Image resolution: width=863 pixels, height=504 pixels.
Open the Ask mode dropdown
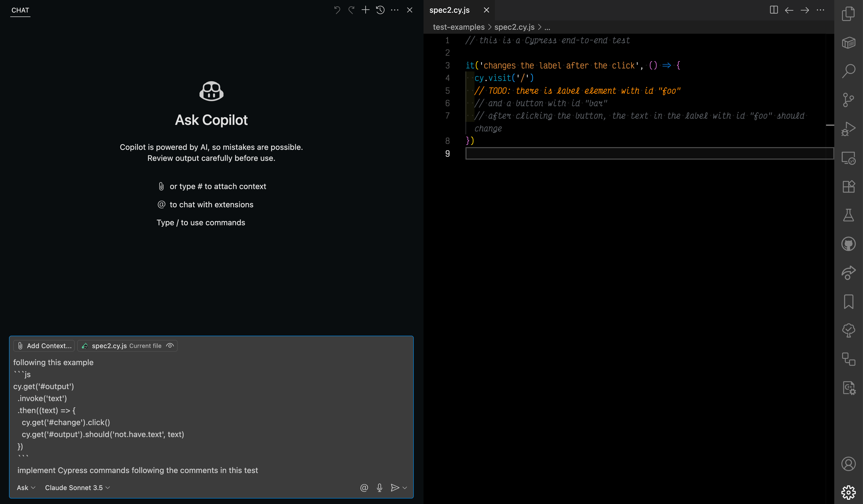click(x=26, y=488)
